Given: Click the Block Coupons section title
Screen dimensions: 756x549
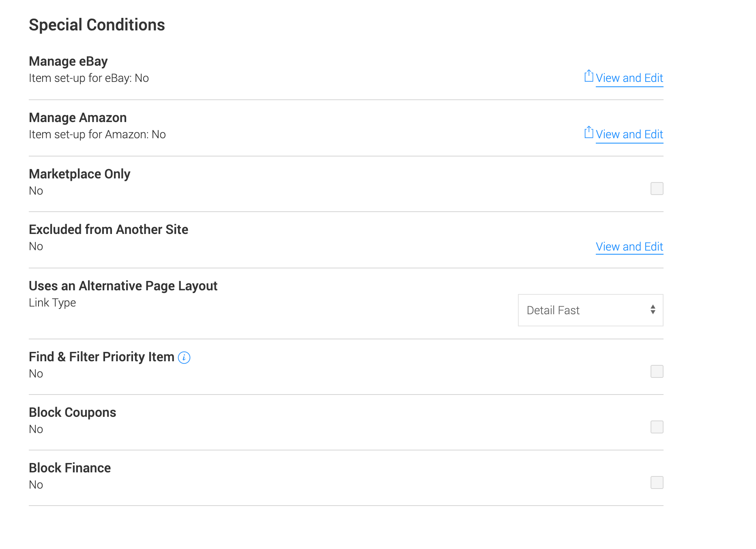Looking at the screenshot, I should (73, 412).
